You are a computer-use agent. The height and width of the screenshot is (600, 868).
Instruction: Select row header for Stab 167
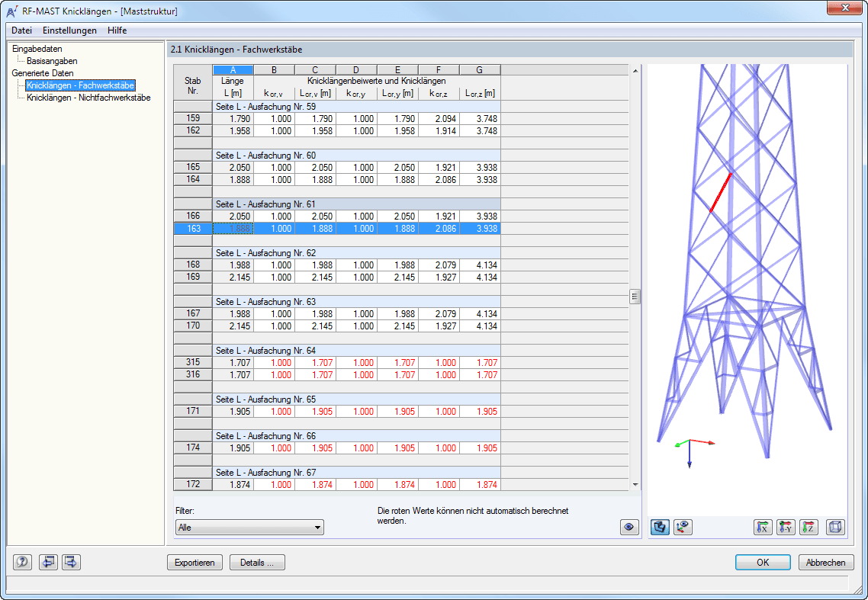click(193, 313)
